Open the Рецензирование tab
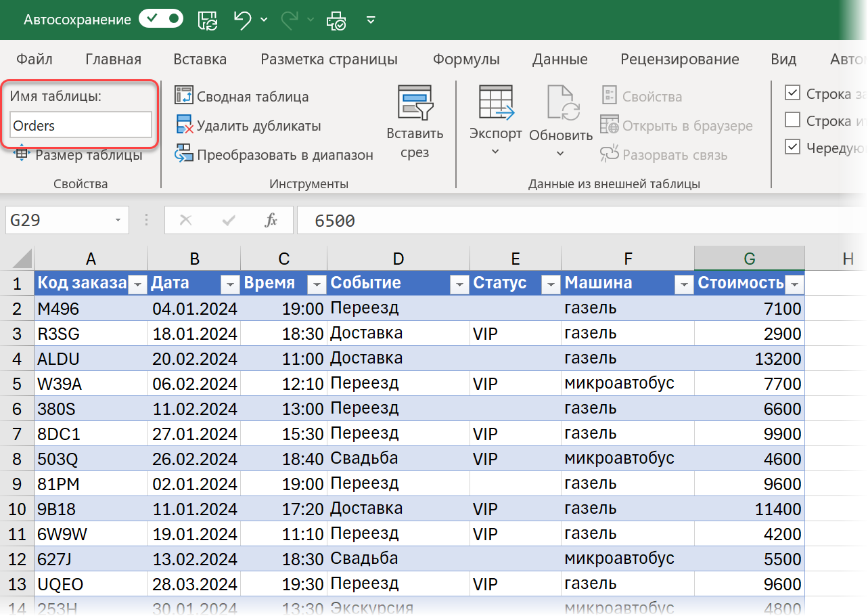This screenshot has height=616, width=868. coord(680,60)
